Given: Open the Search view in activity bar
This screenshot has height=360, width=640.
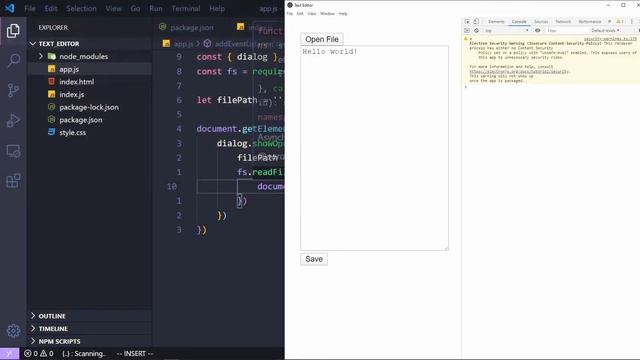Looking at the screenshot, I should pos(13,60).
